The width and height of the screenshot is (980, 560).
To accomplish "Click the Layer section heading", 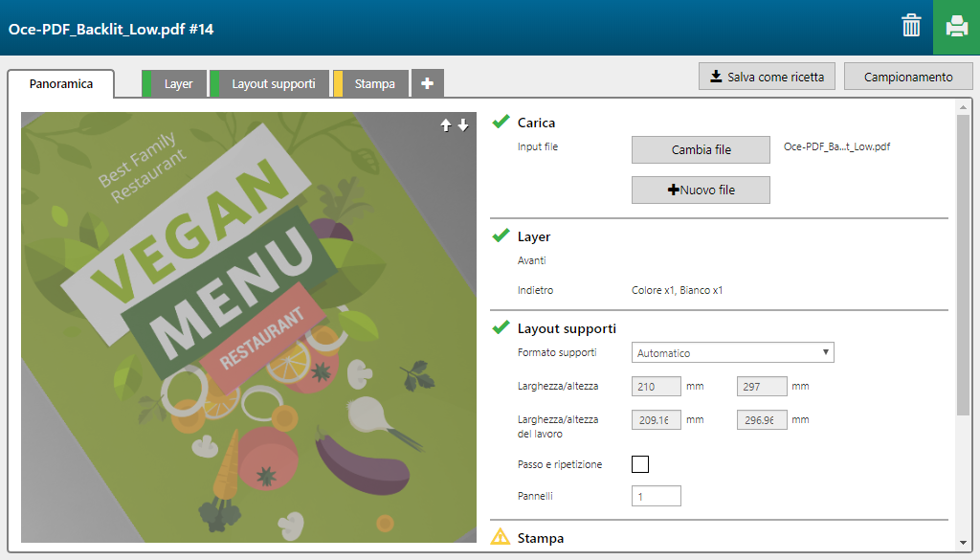I will click(x=534, y=236).
